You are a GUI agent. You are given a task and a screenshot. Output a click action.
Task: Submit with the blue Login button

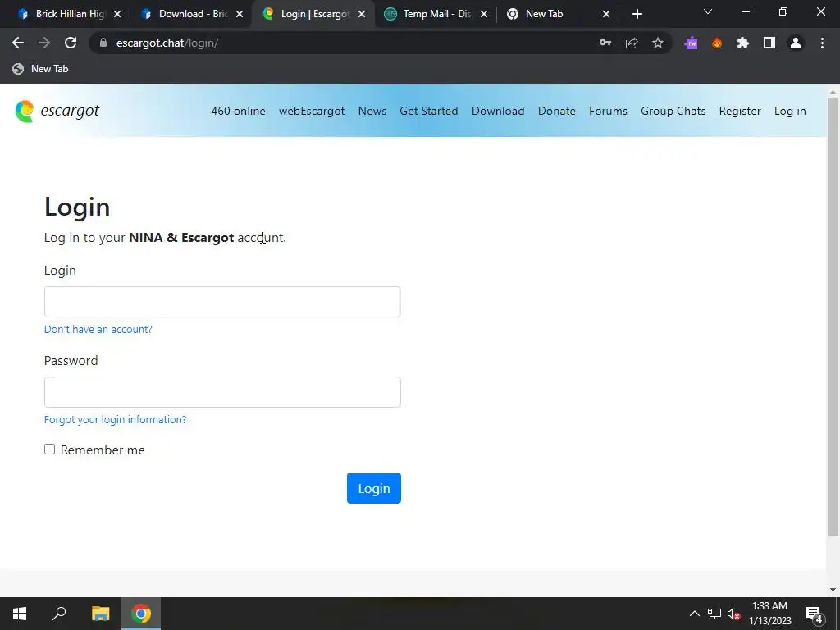pos(374,488)
